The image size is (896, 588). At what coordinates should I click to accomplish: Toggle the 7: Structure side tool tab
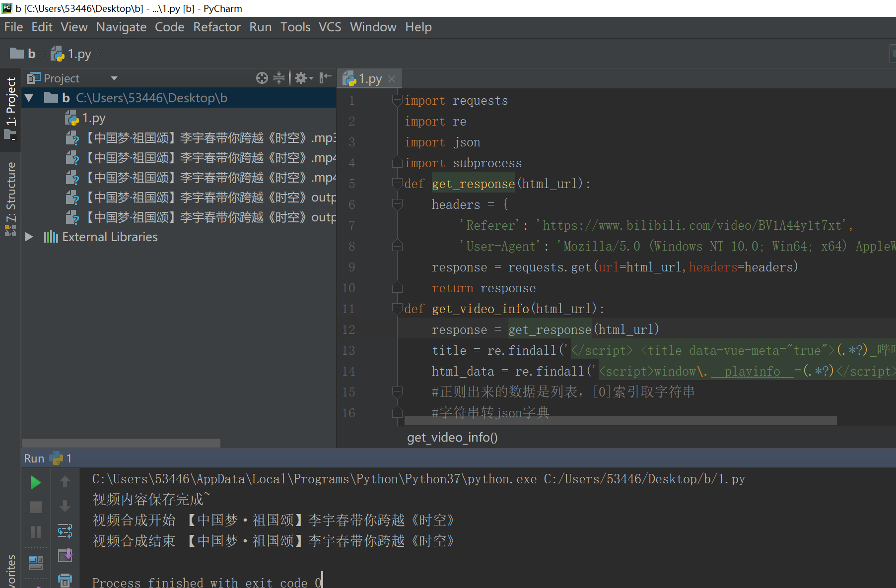click(10, 198)
